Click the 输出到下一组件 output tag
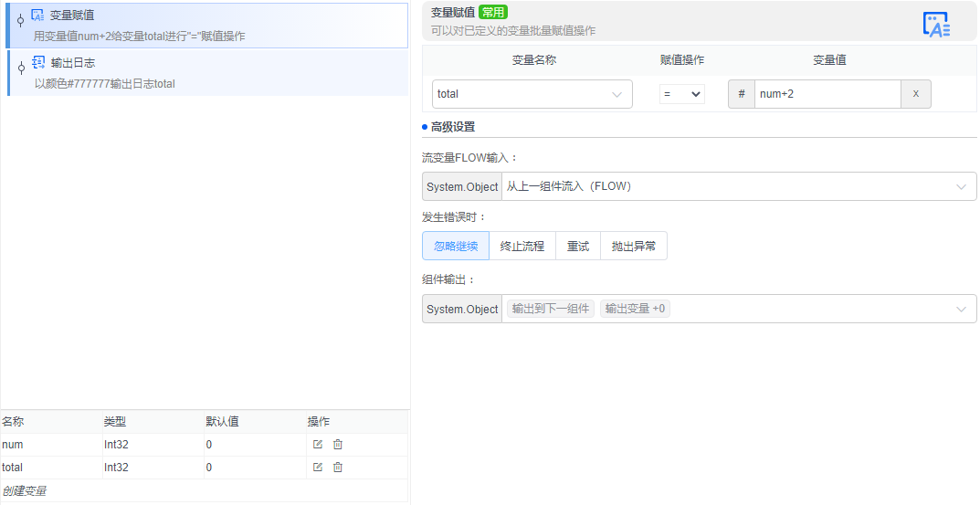 coord(551,308)
